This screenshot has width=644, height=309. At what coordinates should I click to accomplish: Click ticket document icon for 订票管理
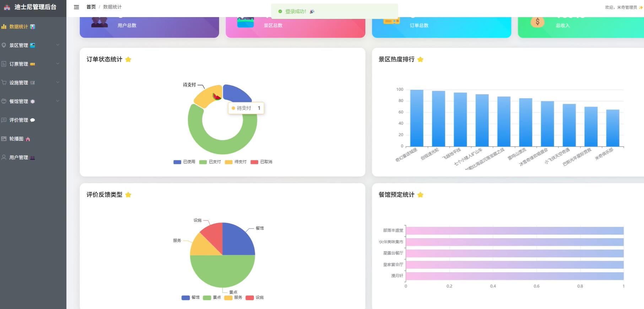tap(4, 64)
